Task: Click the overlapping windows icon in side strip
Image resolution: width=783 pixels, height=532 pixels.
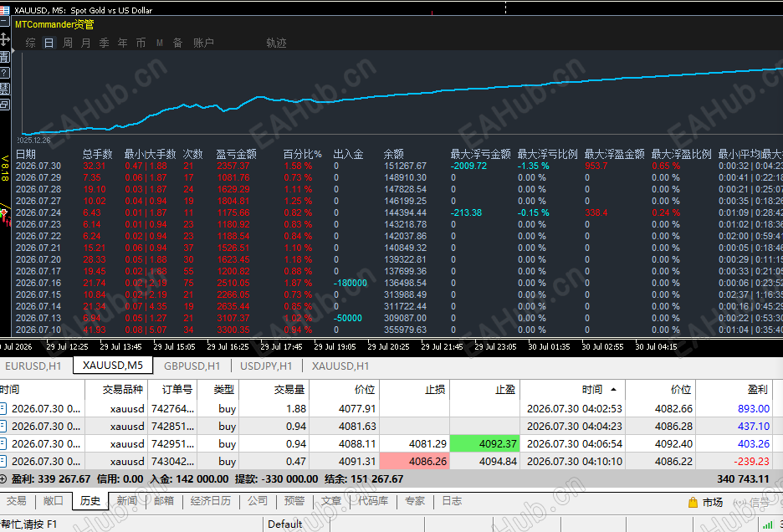Action: tap(4, 105)
